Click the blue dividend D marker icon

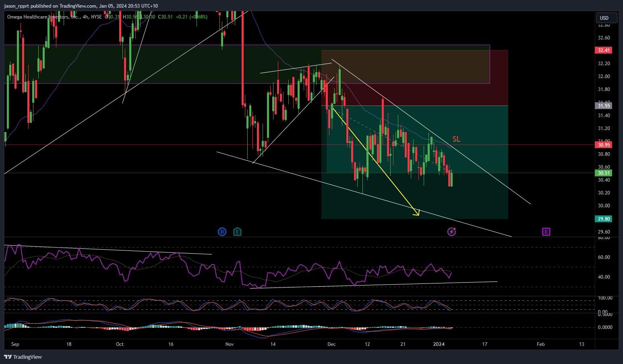point(222,232)
